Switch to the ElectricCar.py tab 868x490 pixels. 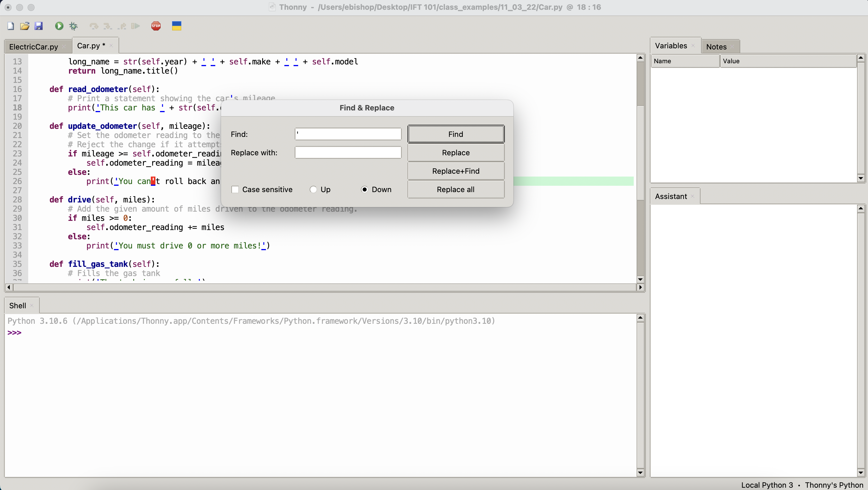33,46
